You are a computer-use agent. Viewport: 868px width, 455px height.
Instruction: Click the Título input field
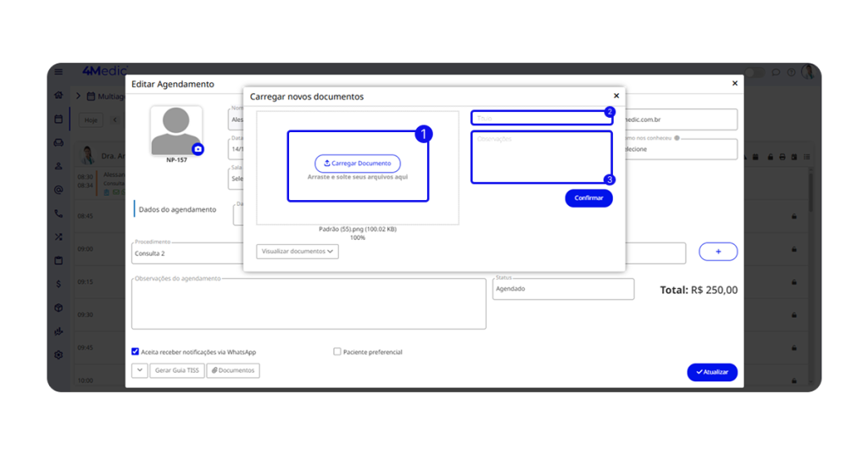pyautogui.click(x=541, y=118)
